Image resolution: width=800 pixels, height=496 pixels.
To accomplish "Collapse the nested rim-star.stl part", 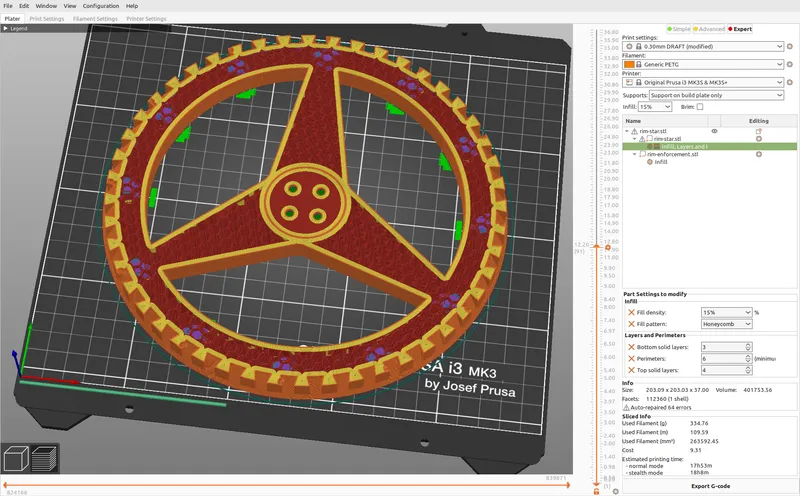I will click(635, 139).
